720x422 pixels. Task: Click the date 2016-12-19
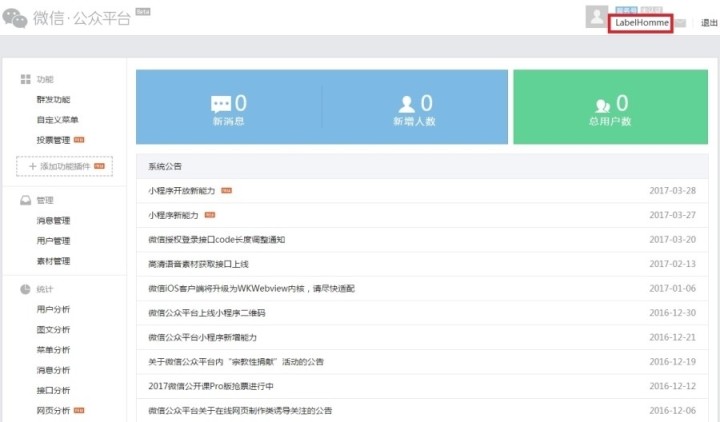tap(672, 361)
